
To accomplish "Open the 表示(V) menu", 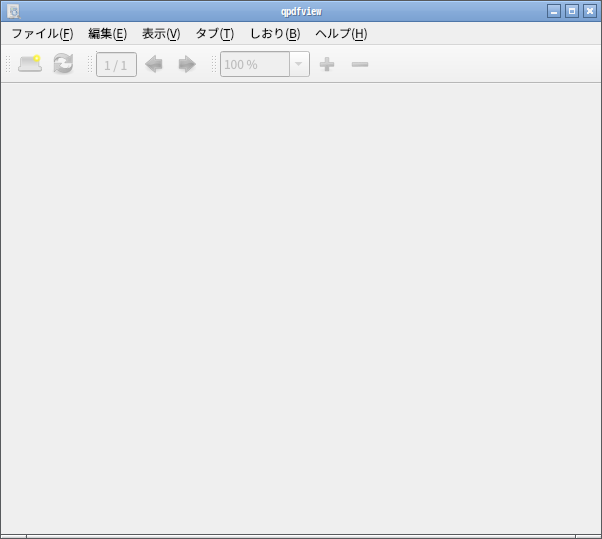I will (161, 34).
